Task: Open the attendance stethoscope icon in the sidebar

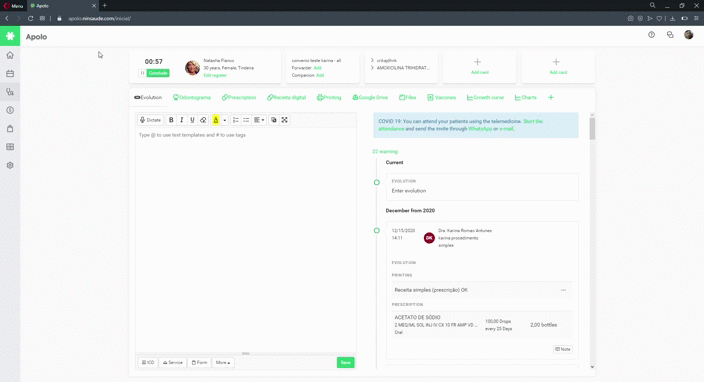Action: (10, 92)
